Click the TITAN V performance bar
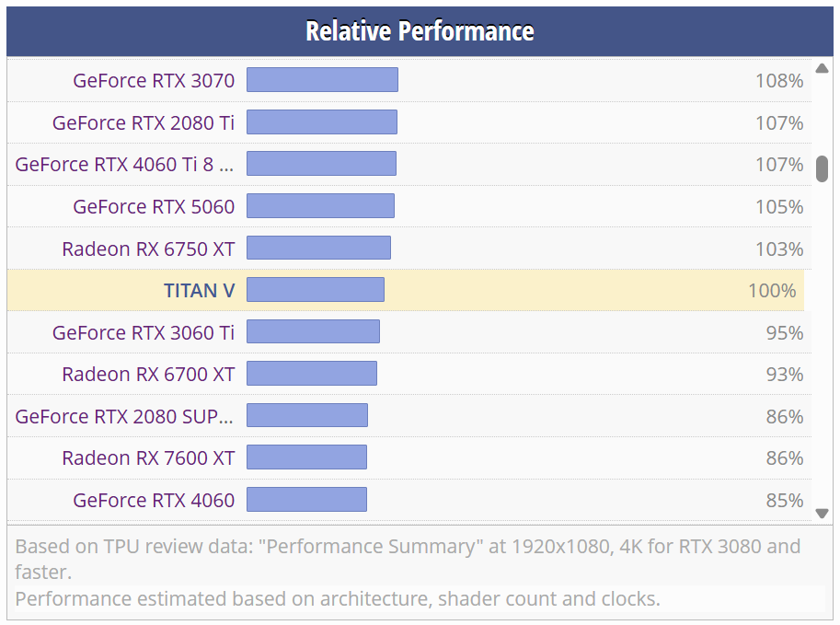The image size is (840, 625). (315, 291)
